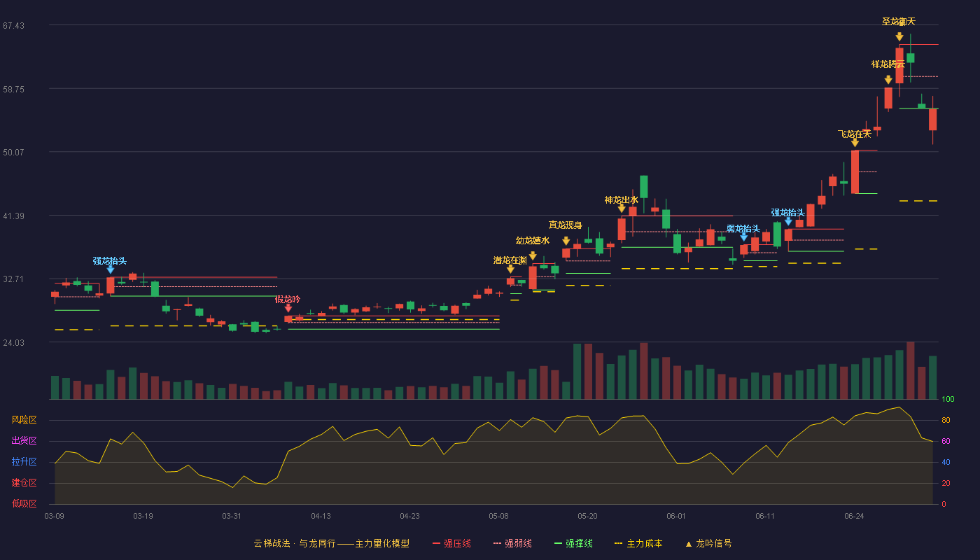The width and height of the screenshot is (980, 560).
Task: Click the 67.43 price axis label
Action: pos(13,26)
